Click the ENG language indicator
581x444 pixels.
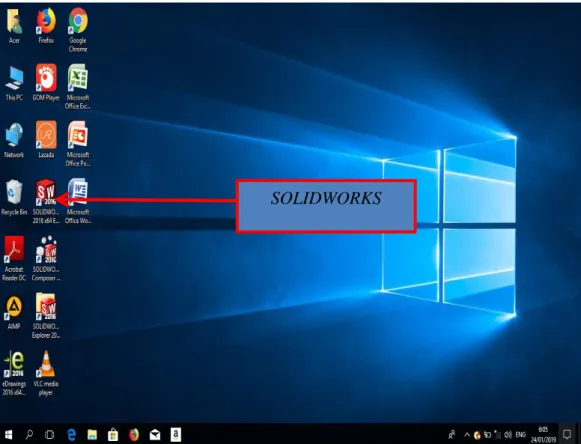[x=521, y=435]
